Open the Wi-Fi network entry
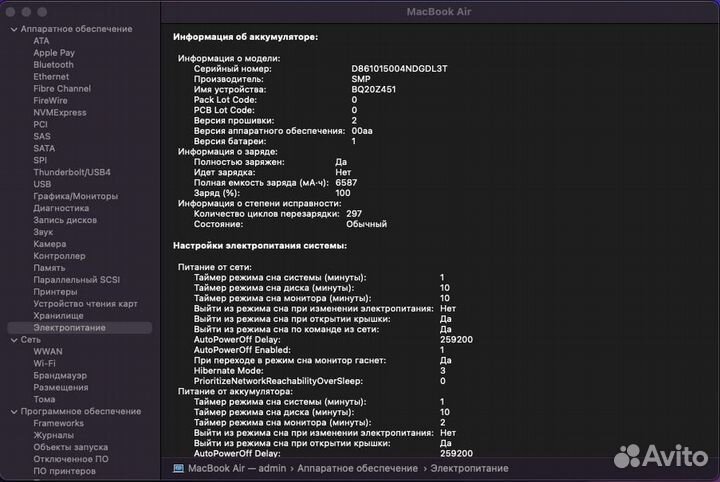The height and width of the screenshot is (482, 720). click(x=44, y=364)
